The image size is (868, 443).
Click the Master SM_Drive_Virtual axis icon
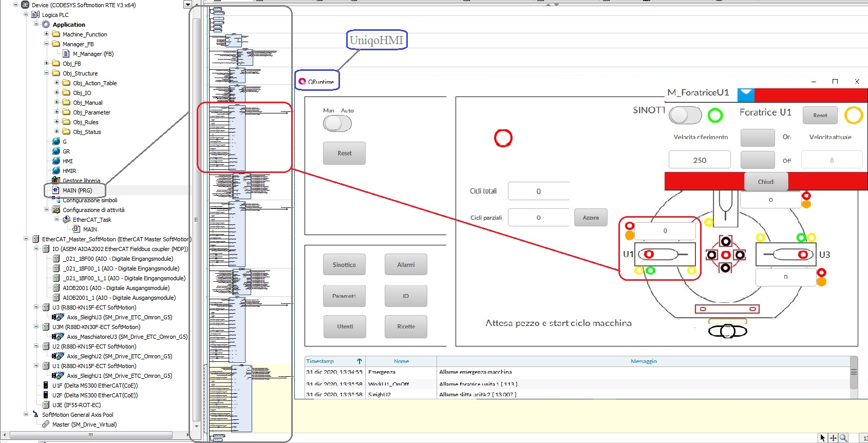tap(46, 424)
